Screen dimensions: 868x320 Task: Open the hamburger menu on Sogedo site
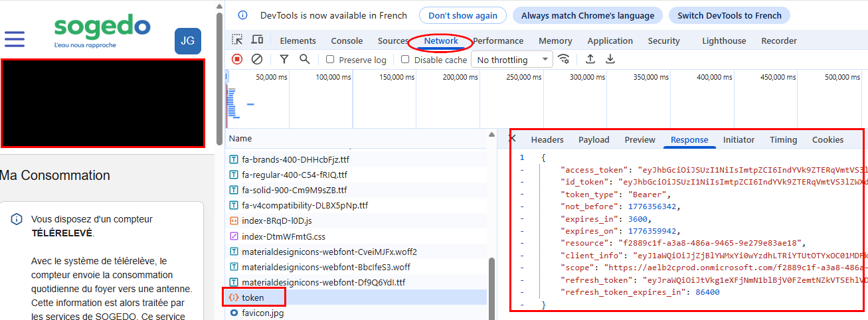pos(15,39)
